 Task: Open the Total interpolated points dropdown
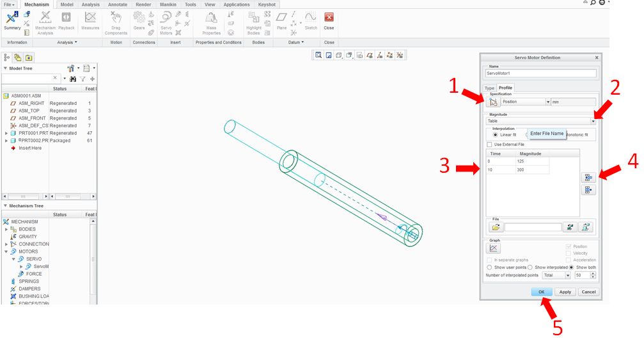(568, 275)
